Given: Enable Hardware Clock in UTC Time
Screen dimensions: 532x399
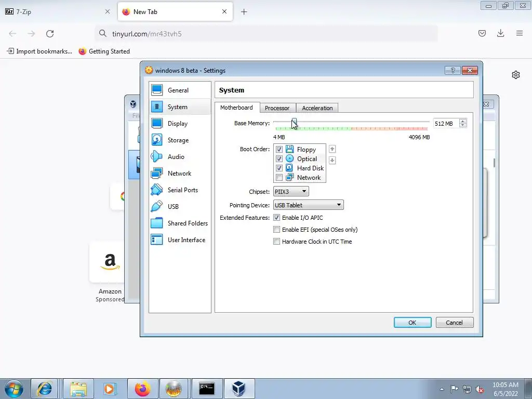Looking at the screenshot, I should [276, 242].
